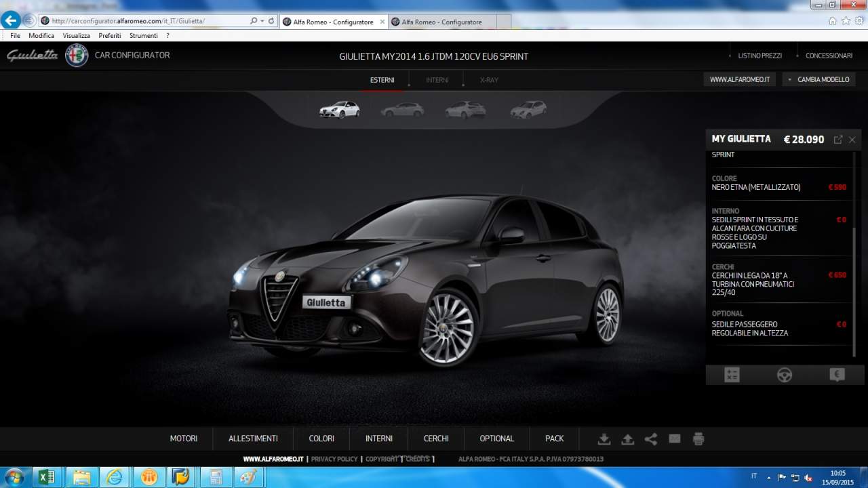This screenshot has height=488, width=868.
Task: Click the browser address bar URL
Action: pyautogui.click(x=128, y=21)
